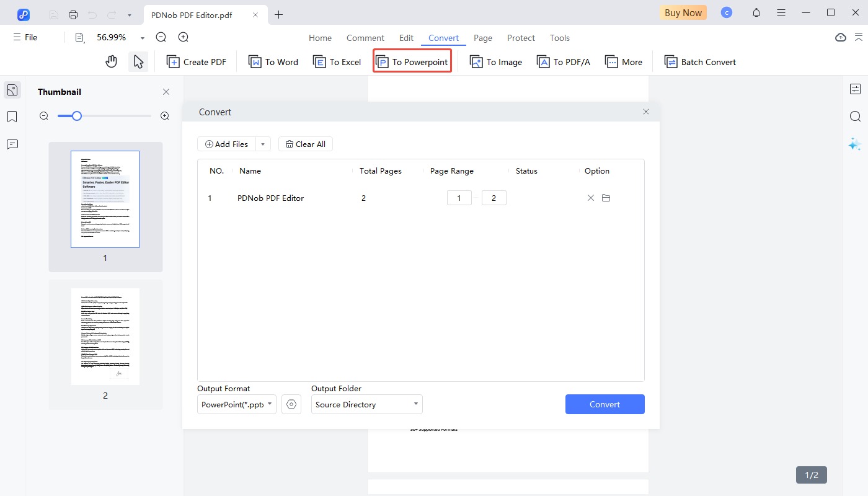
Task: Open the hamburger menu in title bar
Action: coord(781,12)
